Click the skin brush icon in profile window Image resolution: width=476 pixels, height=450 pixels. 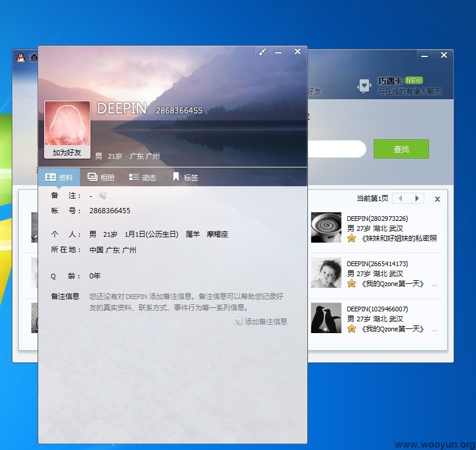262,52
